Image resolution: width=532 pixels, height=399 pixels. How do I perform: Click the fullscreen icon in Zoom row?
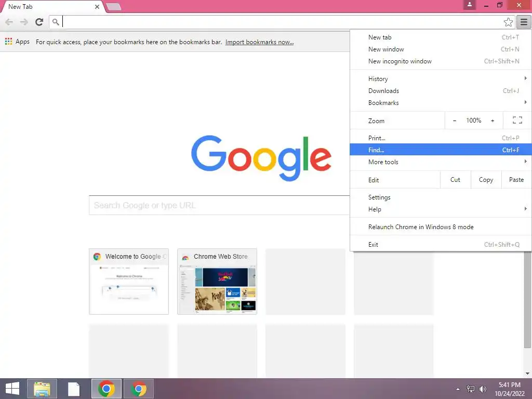[517, 120]
